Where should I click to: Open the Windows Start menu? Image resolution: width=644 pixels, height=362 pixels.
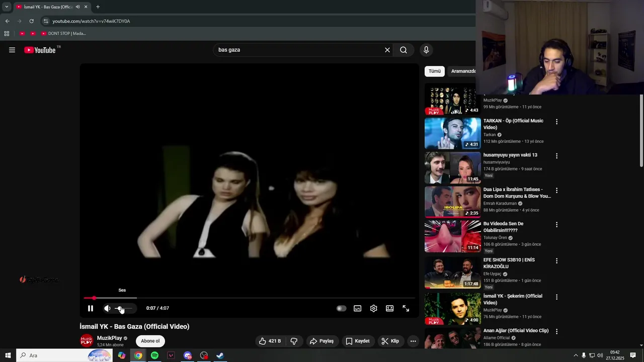click(x=8, y=355)
